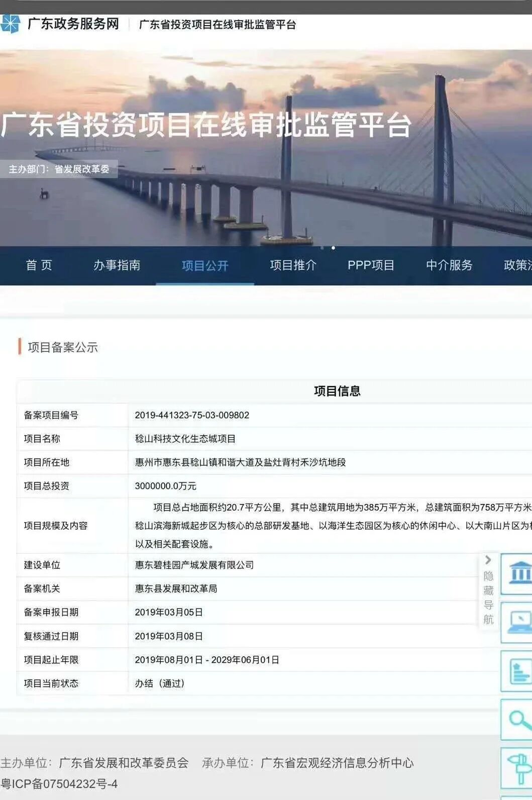This screenshot has height=800, width=532.
Task: Click filing date 2019年03月05日
Action: point(169,612)
